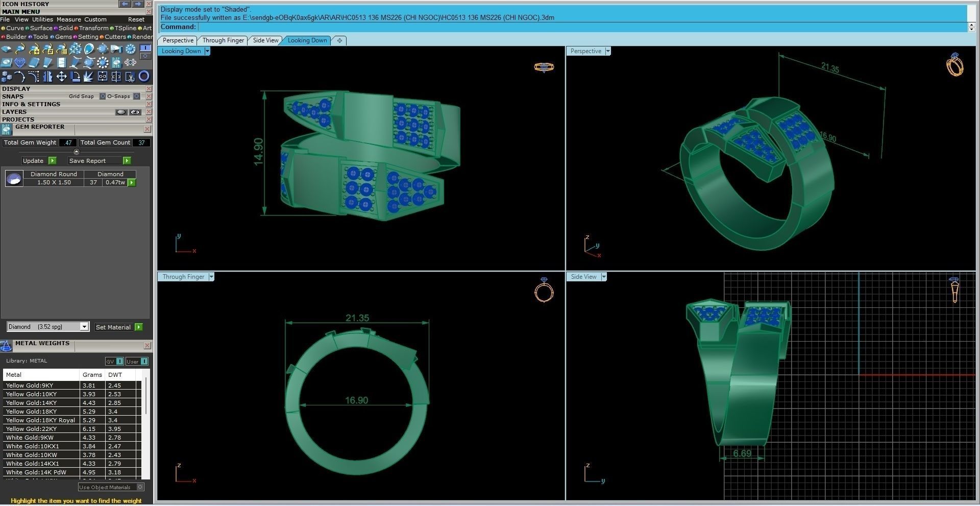Image resolution: width=980 pixels, height=506 pixels.
Task: Switch to the Through Finger viewport tab
Action: tap(223, 40)
